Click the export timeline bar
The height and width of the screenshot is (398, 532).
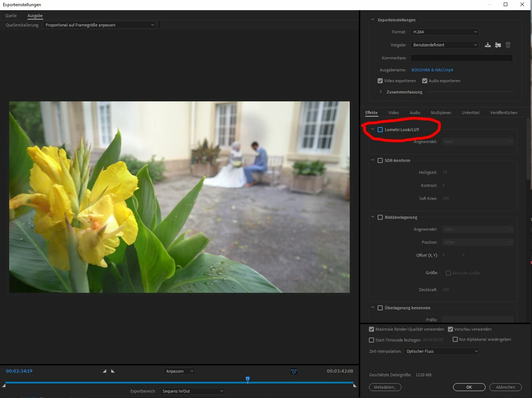coord(179,382)
